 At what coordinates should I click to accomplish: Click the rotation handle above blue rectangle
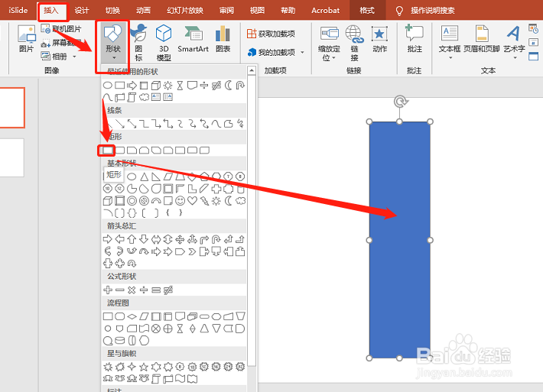[401, 102]
